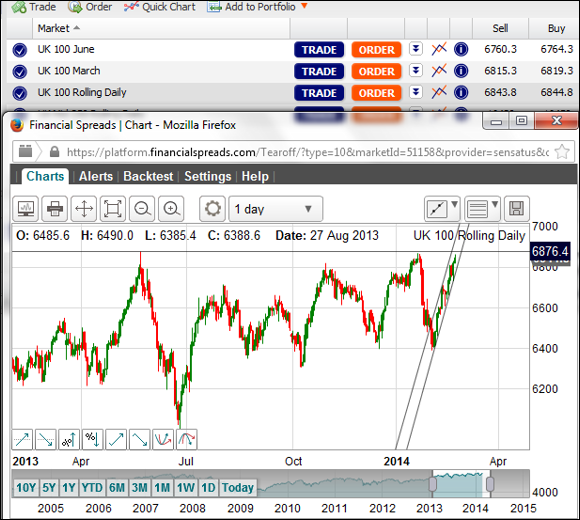
Task: Open the chart icon for UK 100 Rolling Daily
Action: pyautogui.click(x=439, y=92)
